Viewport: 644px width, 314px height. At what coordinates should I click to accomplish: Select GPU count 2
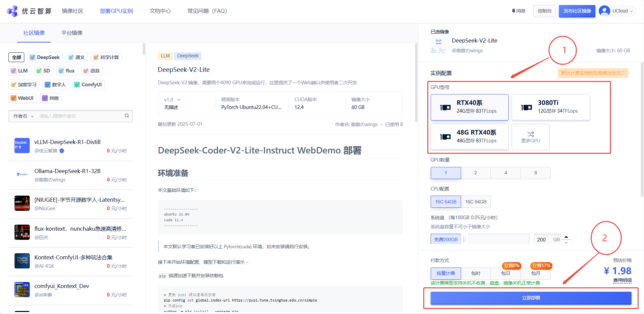pos(476,173)
